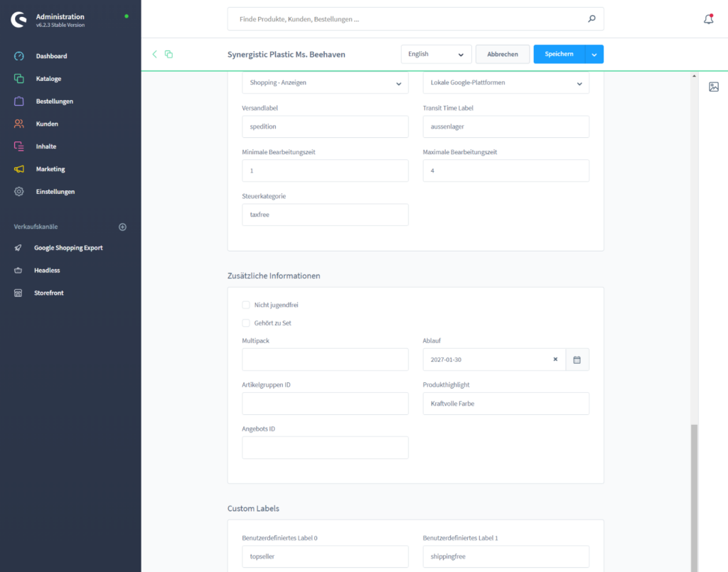Viewport: 728px width, 572px height.
Task: Click the search magnifier icon
Action: (591, 19)
